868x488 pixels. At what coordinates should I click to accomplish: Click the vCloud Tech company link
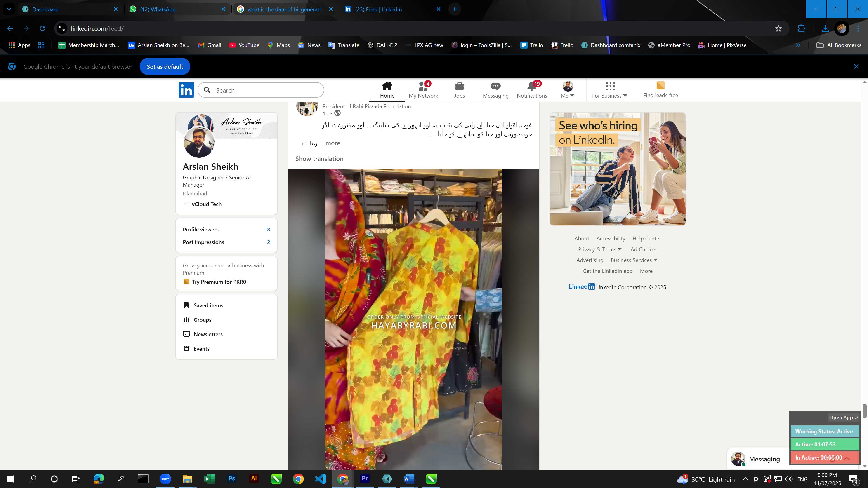coord(207,204)
